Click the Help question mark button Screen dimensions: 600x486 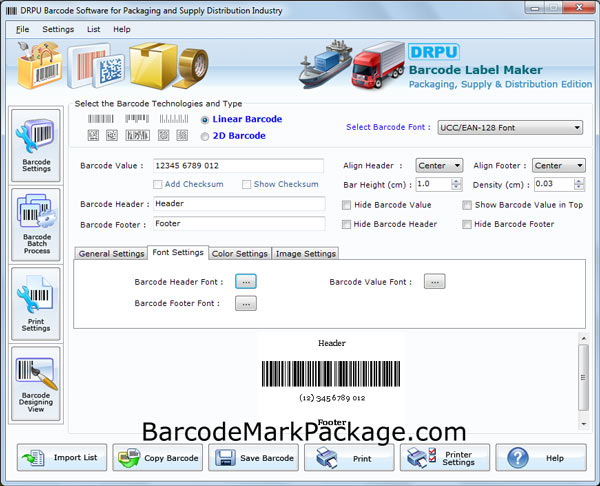tap(541, 457)
